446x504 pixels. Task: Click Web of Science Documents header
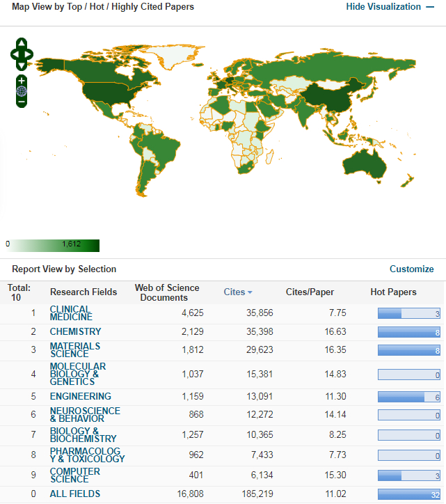[167, 292]
